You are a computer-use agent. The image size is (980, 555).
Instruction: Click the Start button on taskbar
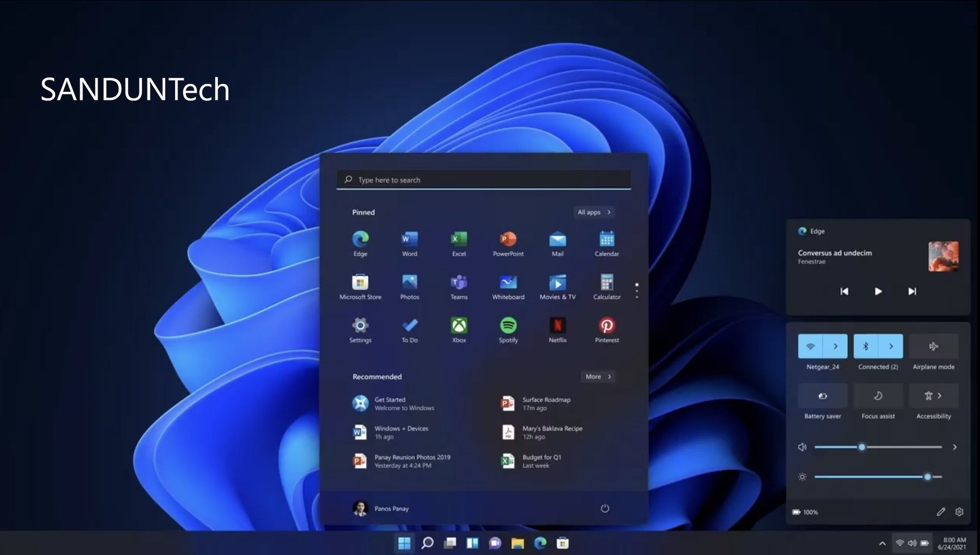pos(404,543)
